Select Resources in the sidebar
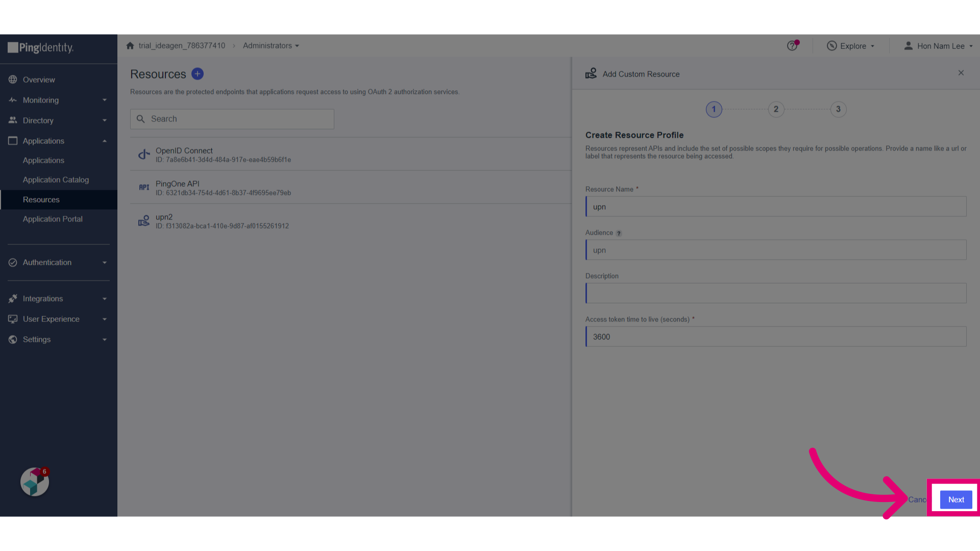The image size is (980, 551). (x=59, y=199)
